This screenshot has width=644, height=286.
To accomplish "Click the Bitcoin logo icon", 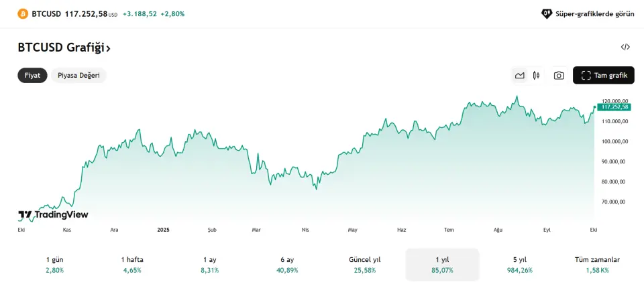I will 23,13.
